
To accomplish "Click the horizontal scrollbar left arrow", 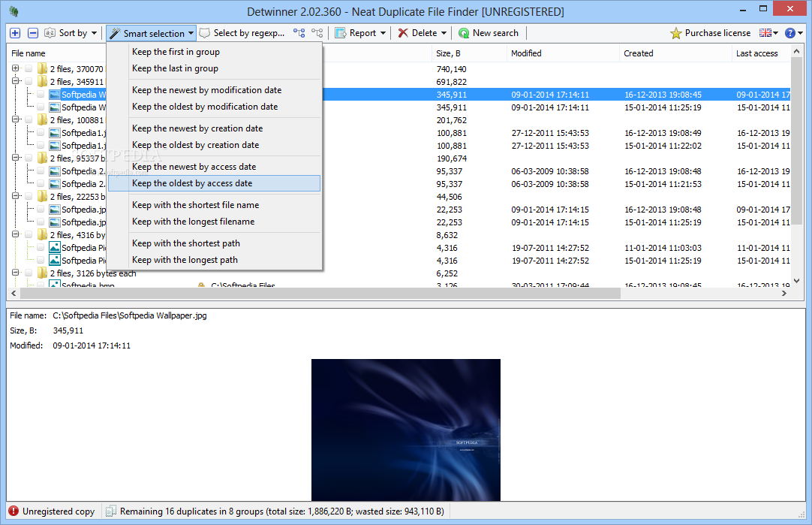I will pyautogui.click(x=14, y=294).
